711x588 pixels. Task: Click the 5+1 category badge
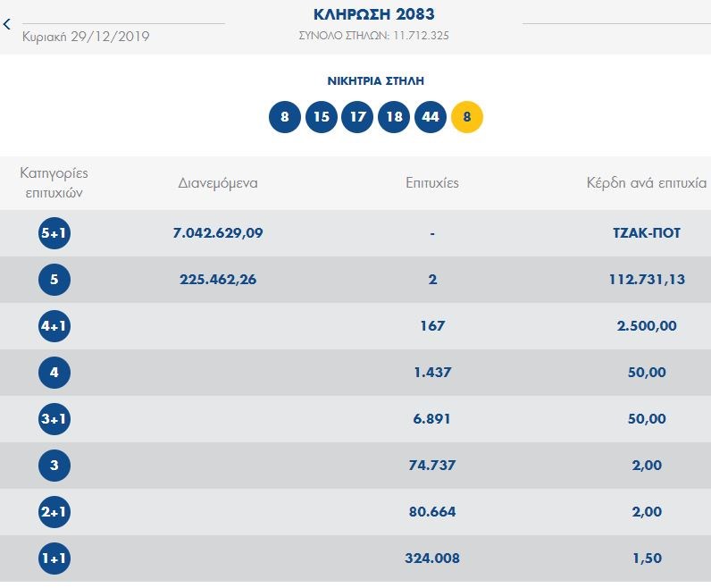pos(54,233)
